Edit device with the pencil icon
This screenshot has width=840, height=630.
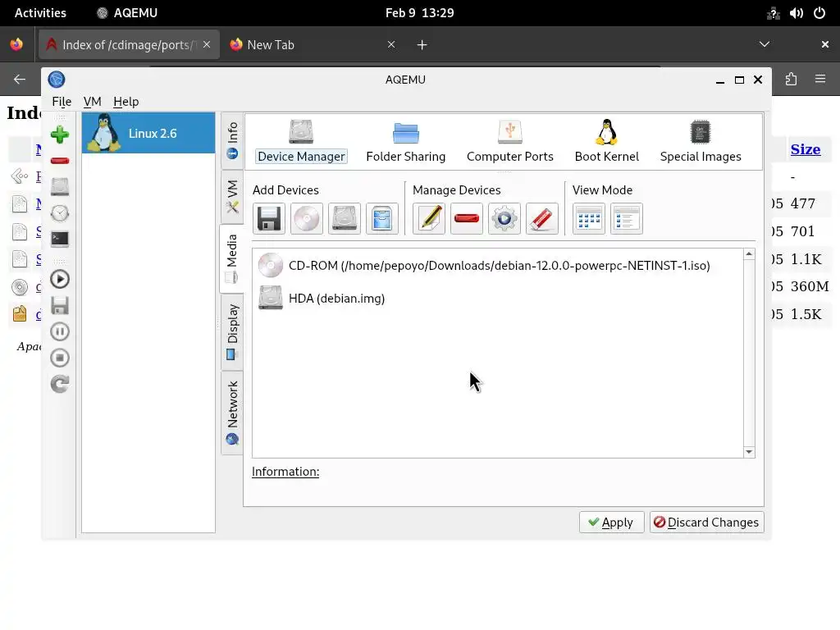pos(429,218)
